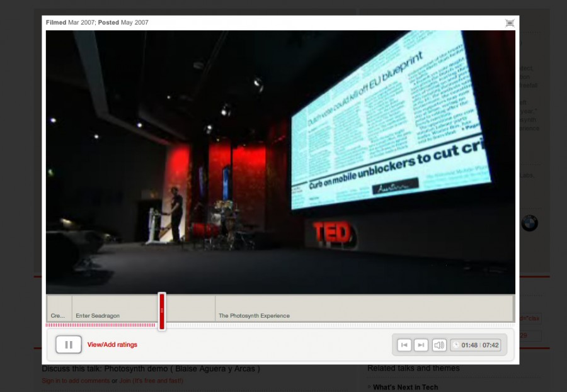This screenshot has height=392, width=567.
Task: Skip to the next chapter
Action: 421,345
